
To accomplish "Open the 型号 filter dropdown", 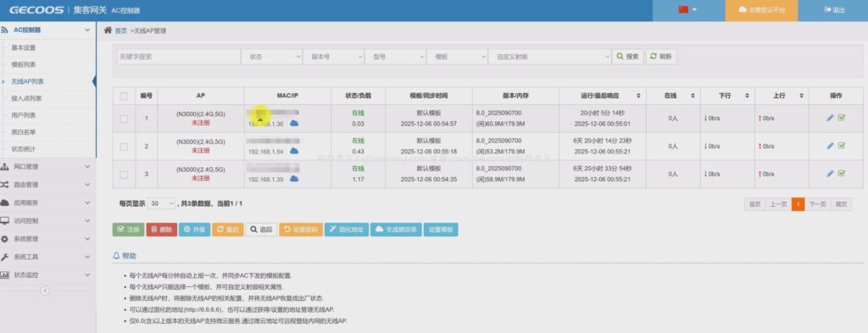I will click(396, 57).
